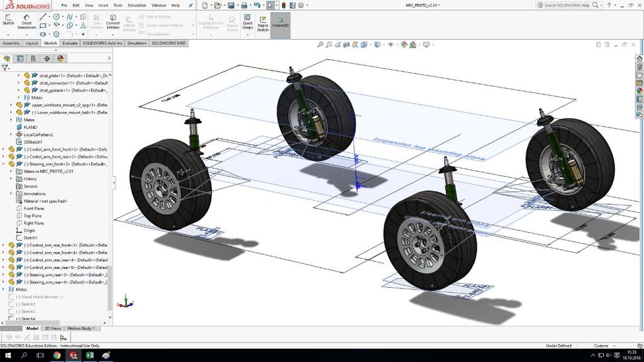Open the Hide/Show Items view control

(x=391, y=45)
